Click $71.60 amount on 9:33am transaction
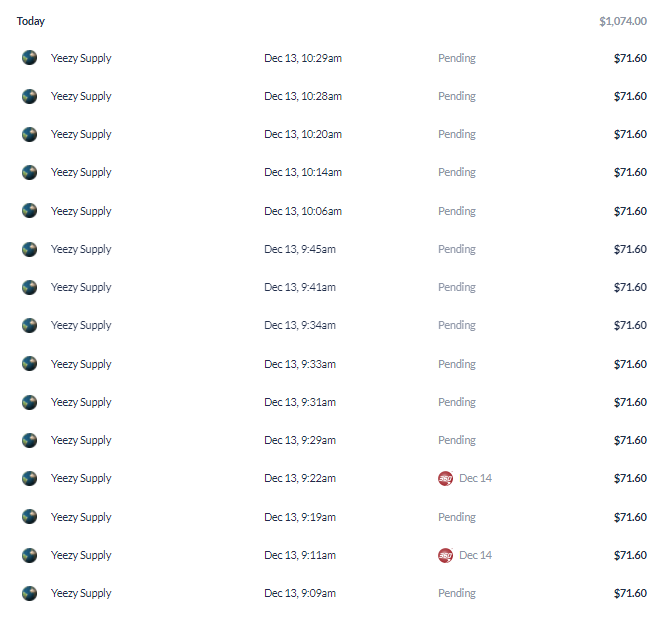This screenshot has width=671, height=620. point(630,364)
